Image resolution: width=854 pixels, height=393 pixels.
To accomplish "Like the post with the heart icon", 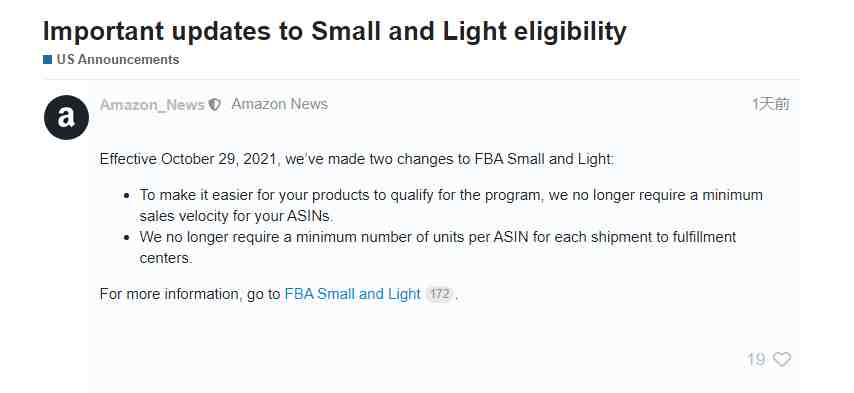I will click(782, 359).
